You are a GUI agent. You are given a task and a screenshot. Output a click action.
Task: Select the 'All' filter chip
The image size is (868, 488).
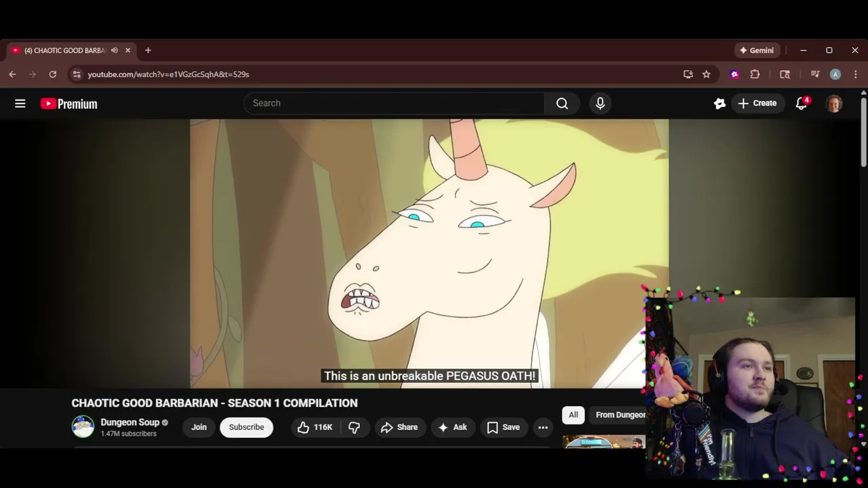pyautogui.click(x=573, y=415)
